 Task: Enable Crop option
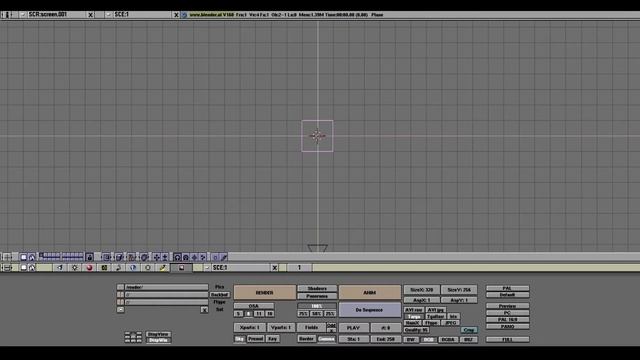[469, 330]
